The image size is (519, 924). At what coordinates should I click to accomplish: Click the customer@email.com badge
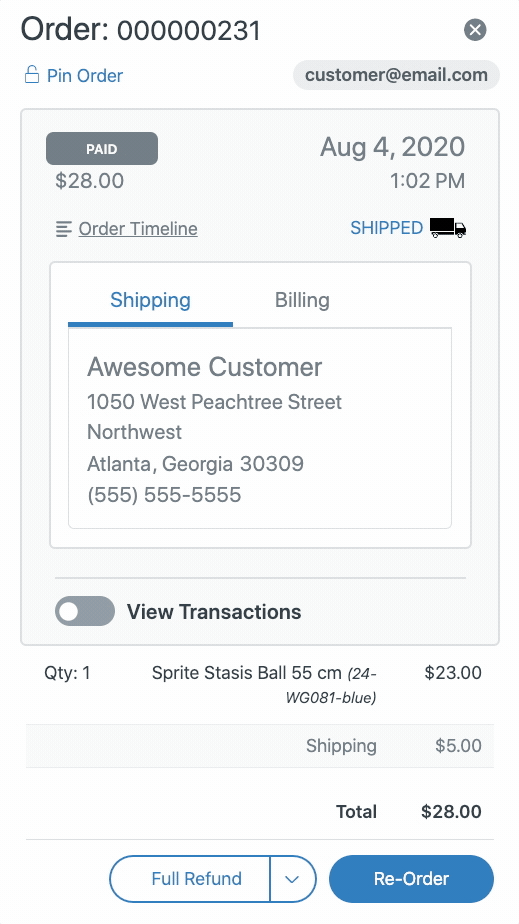[x=396, y=75]
